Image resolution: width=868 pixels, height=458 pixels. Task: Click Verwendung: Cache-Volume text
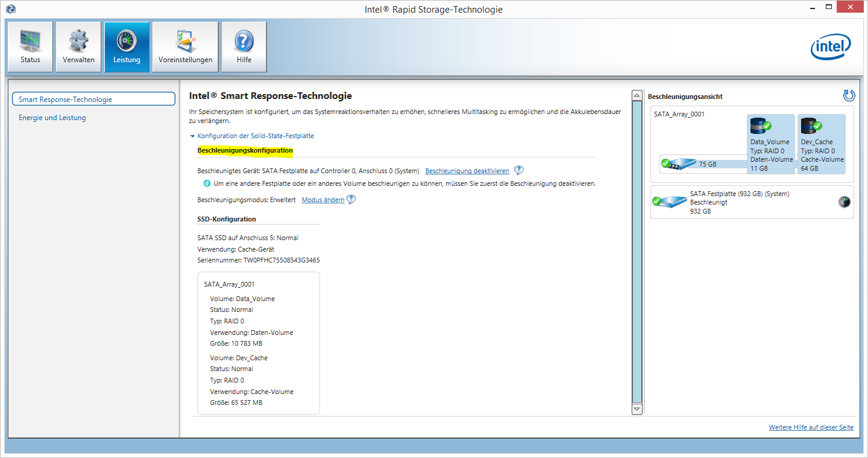(252, 392)
